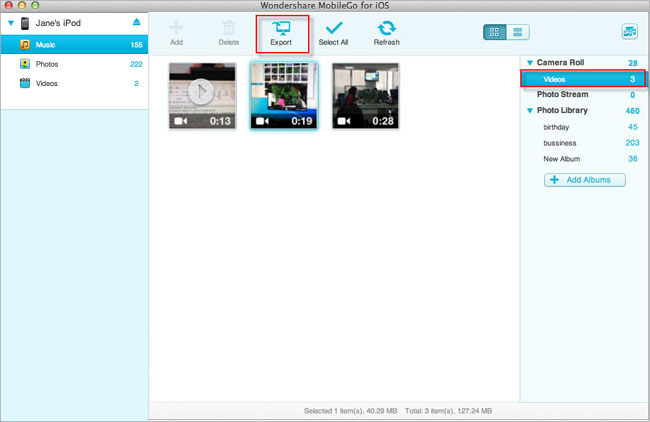Select Camera Roll album
The height and width of the screenshot is (422, 650).
click(560, 63)
